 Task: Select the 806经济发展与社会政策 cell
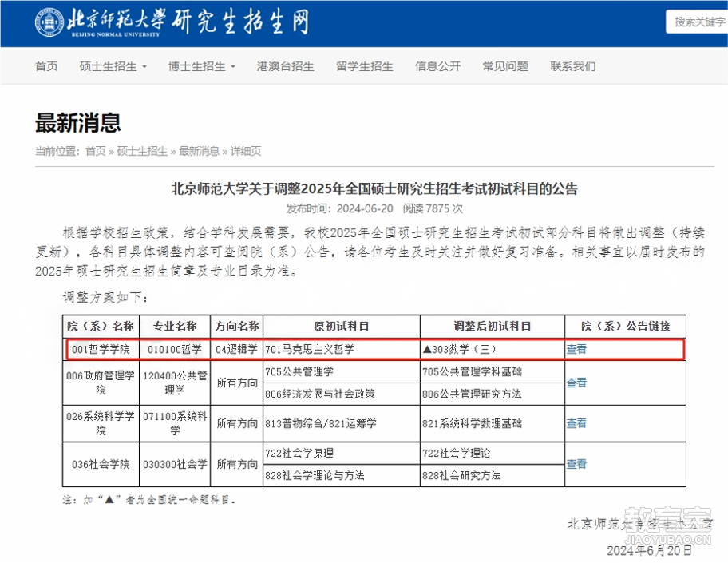(342, 394)
